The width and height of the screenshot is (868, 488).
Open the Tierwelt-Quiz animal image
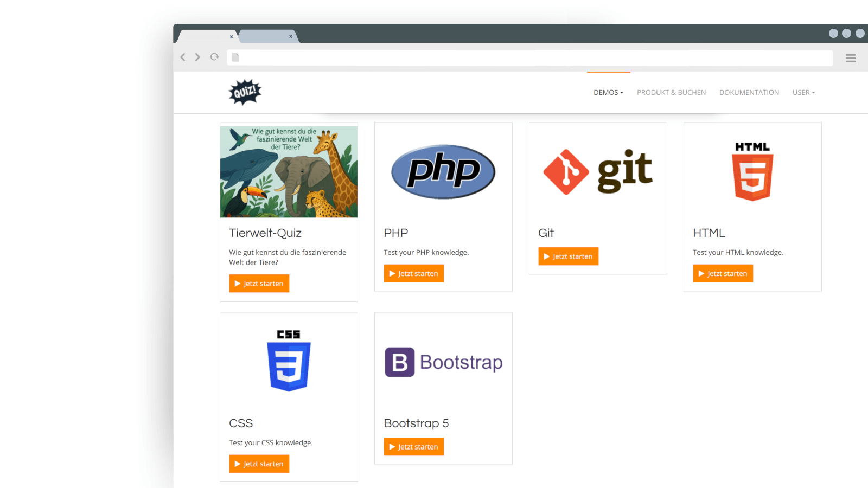289,172
